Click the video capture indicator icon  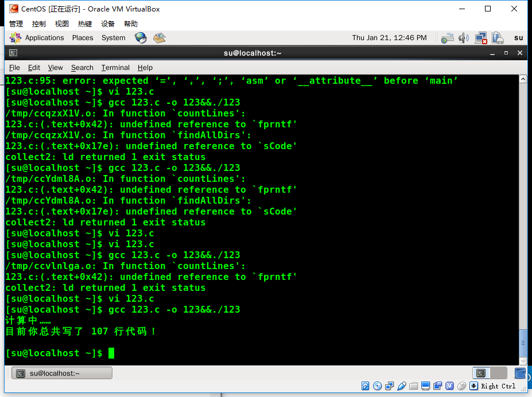tap(438, 386)
